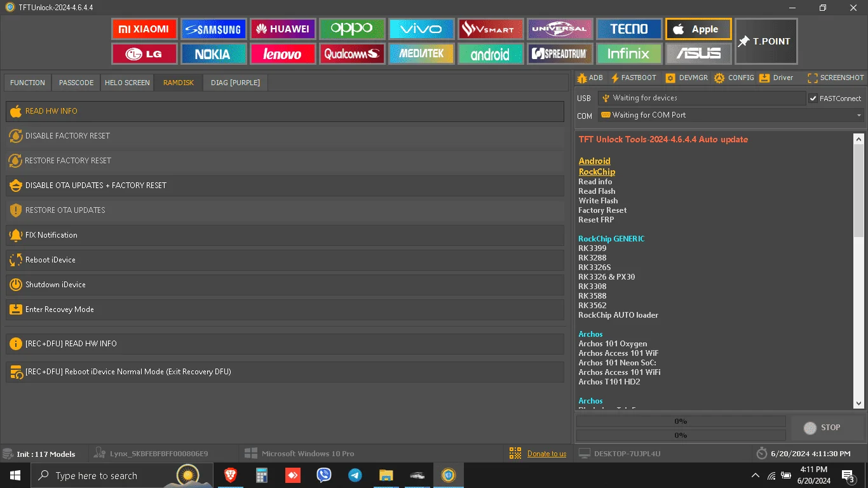Open the Spreadtrum chipset module

[560, 54]
